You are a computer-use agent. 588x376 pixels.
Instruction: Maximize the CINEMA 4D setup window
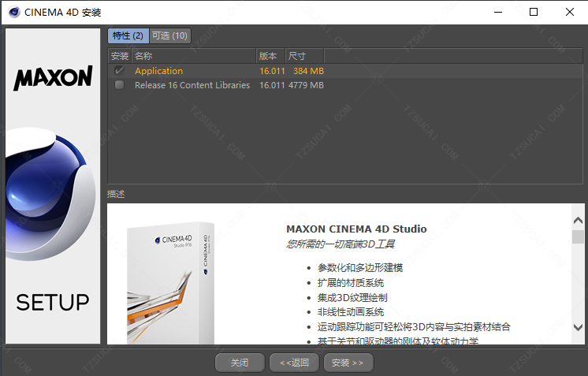[534, 12]
